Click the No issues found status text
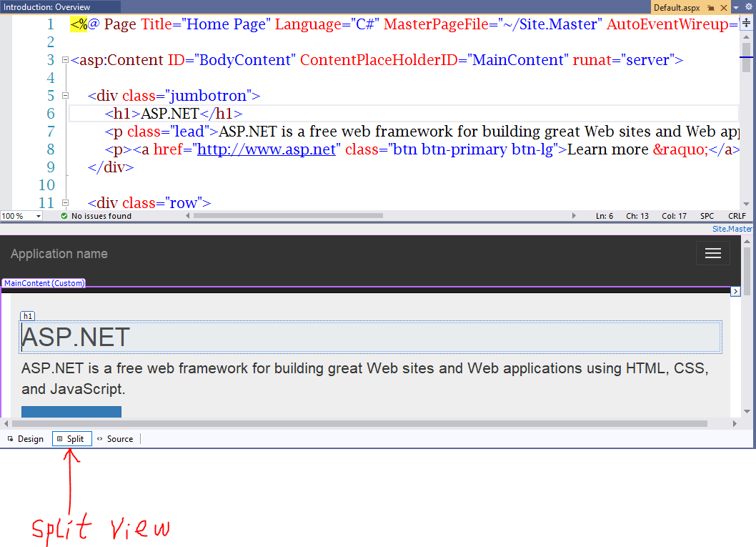 click(101, 216)
